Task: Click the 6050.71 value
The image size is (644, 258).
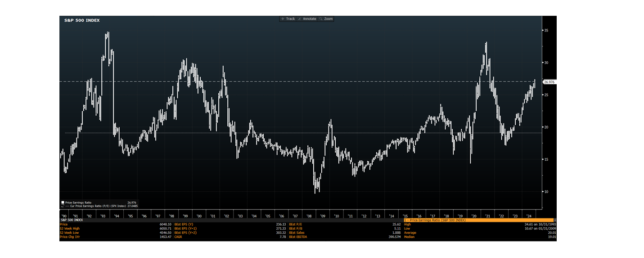Action: [165, 228]
